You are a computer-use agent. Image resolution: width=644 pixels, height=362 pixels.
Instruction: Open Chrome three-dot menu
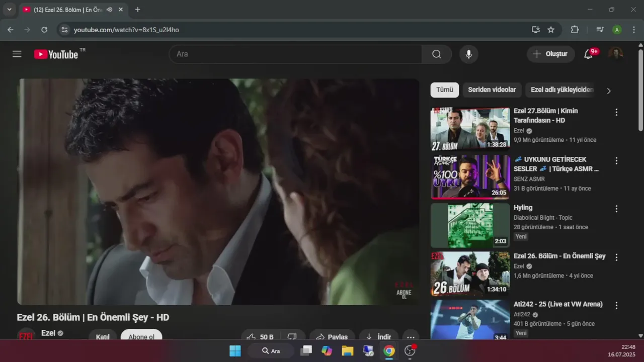[633, 30]
